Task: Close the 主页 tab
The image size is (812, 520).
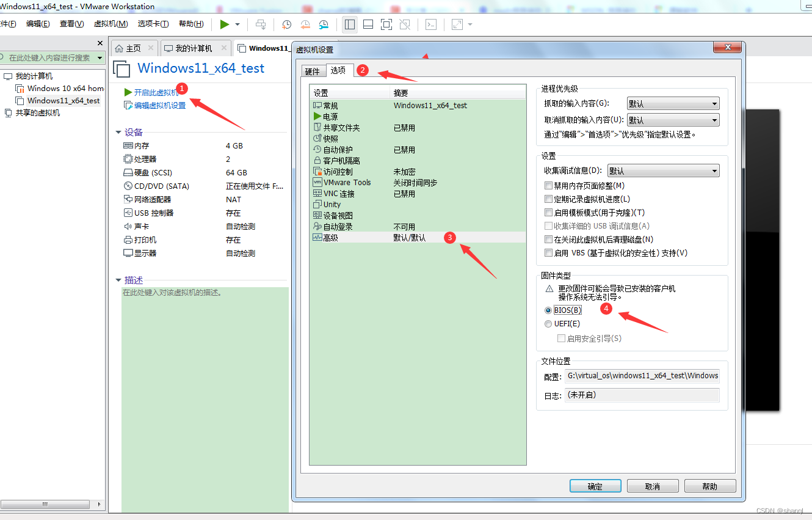Action: pyautogui.click(x=150, y=48)
